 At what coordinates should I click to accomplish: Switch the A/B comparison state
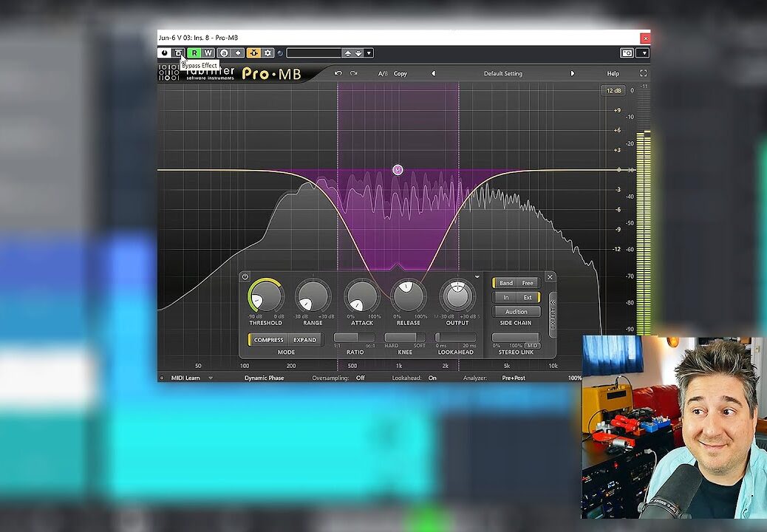tap(383, 74)
